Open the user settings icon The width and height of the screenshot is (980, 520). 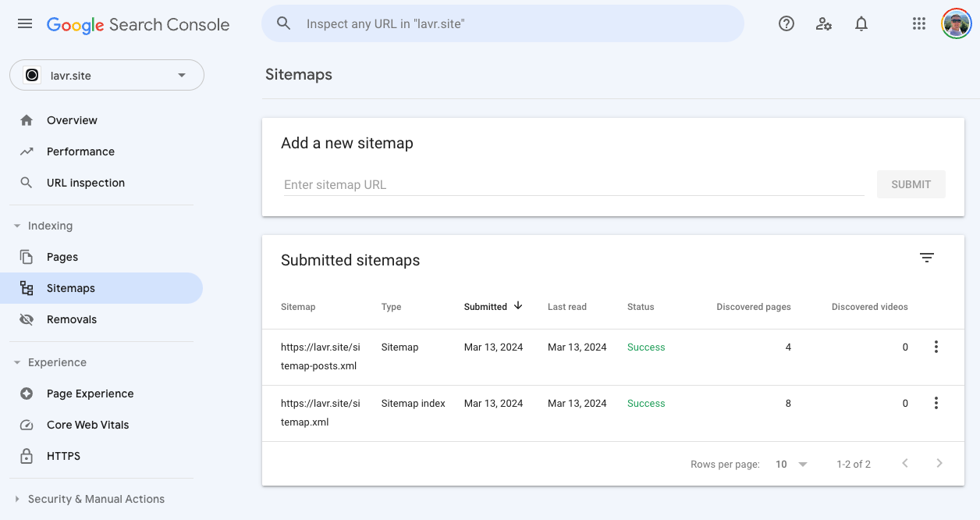824,23
